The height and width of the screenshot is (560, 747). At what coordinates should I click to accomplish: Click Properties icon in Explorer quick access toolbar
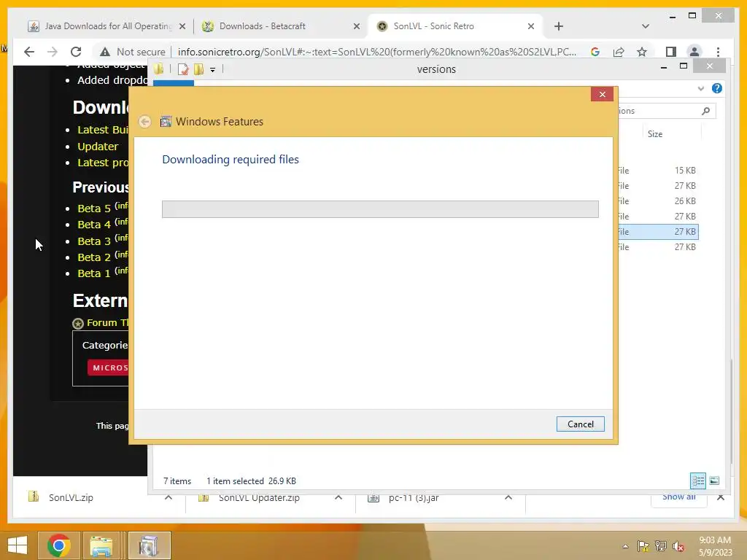click(183, 69)
